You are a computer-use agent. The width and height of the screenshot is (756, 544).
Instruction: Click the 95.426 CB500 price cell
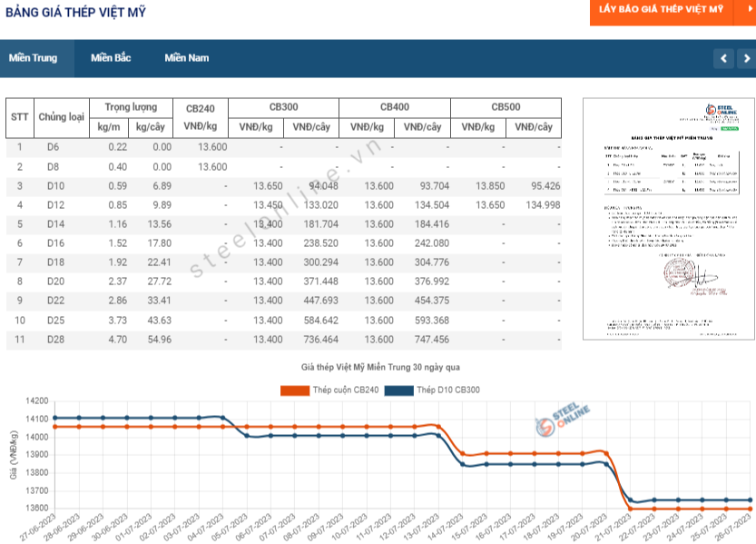[545, 186]
